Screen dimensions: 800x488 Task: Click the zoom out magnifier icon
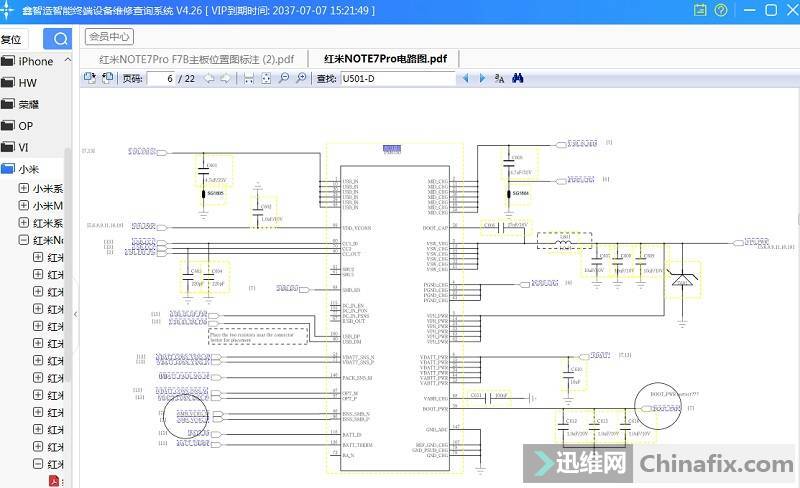284,78
